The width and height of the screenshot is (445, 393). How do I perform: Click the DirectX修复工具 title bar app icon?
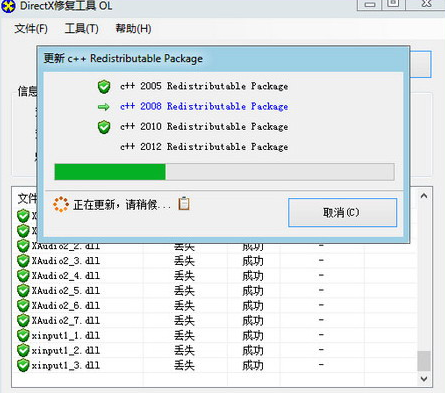tap(8, 6)
